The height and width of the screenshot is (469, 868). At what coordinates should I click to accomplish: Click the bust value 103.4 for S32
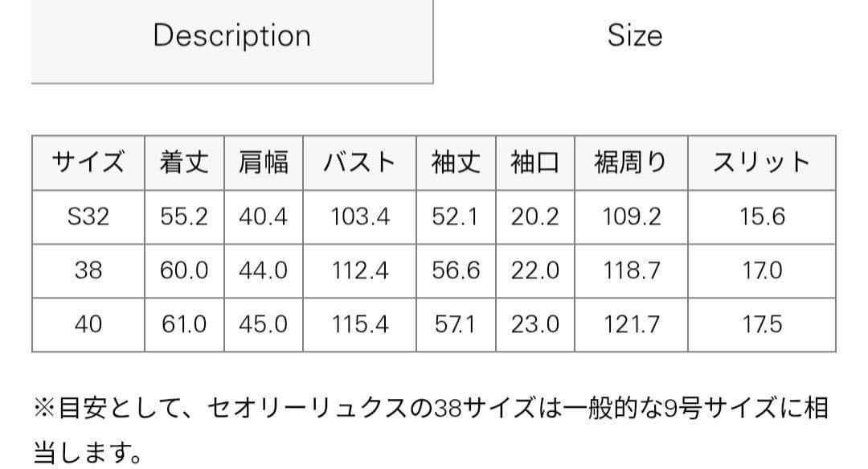click(360, 216)
